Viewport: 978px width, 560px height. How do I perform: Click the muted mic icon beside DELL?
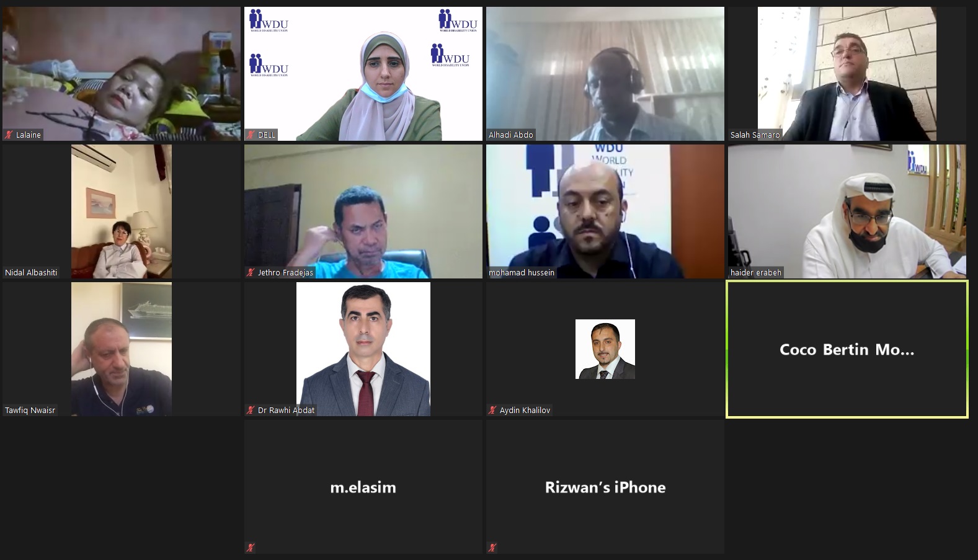[251, 135]
